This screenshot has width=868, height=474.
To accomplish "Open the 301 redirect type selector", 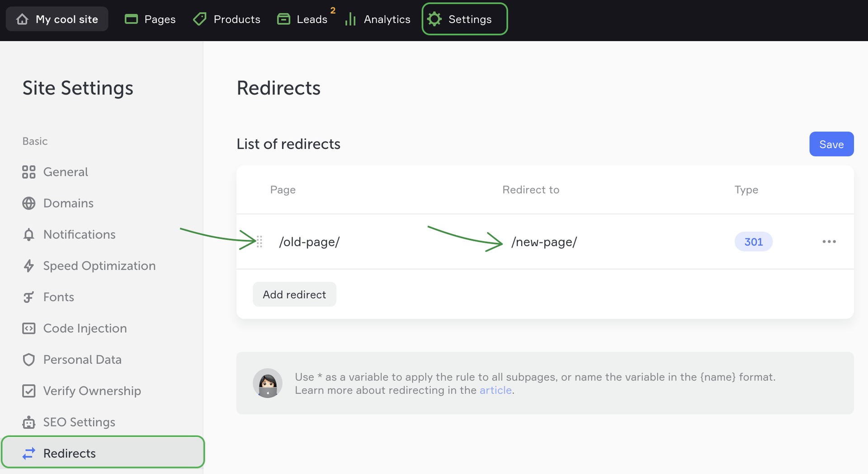I will click(753, 242).
